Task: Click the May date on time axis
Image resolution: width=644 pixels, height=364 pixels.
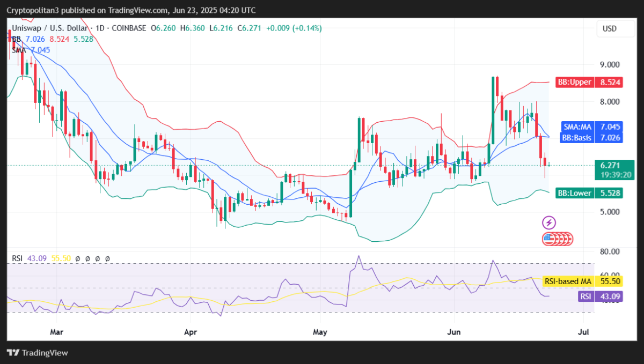Action: pos(320,332)
